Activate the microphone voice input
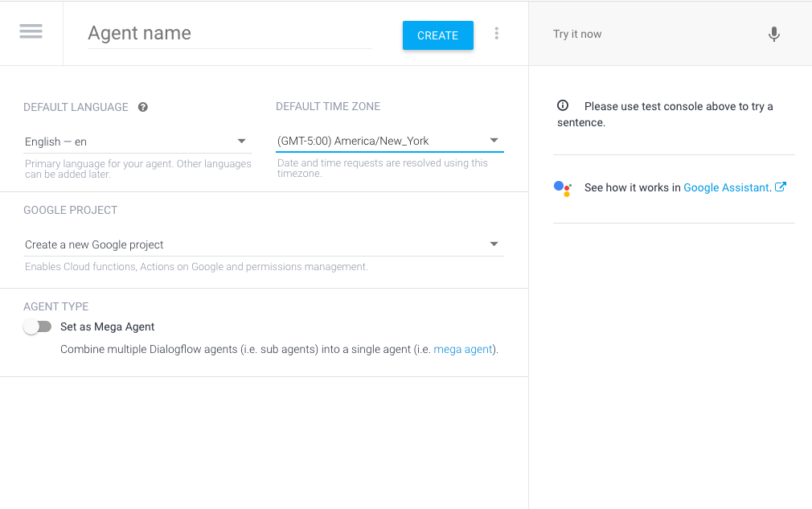This screenshot has height=509, width=812. pos(773,35)
